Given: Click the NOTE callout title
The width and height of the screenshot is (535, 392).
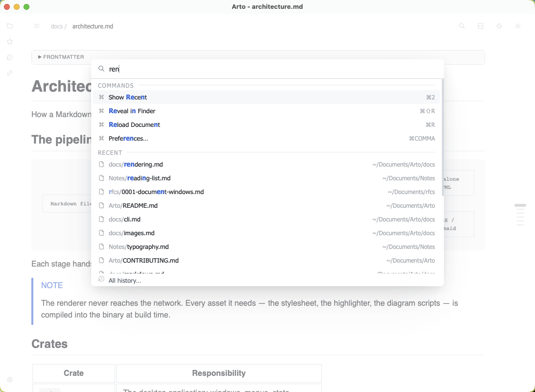Looking at the screenshot, I should coord(52,285).
